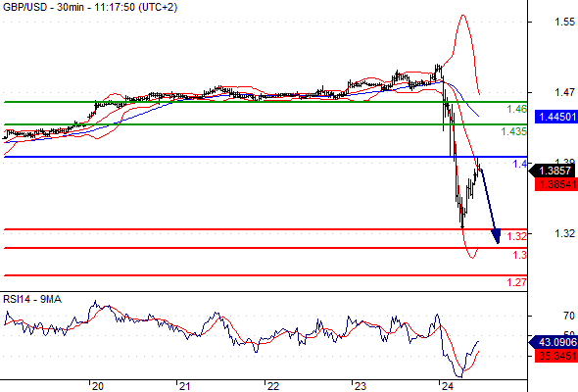Click date marker 20 on time axis
This screenshot has width=578, height=392.
click(97, 386)
